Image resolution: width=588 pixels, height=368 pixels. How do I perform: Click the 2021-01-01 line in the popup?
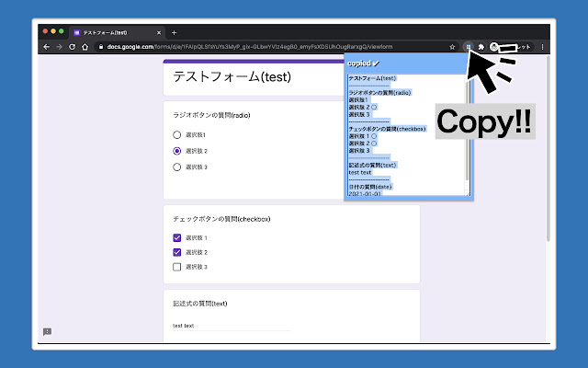coord(365,194)
